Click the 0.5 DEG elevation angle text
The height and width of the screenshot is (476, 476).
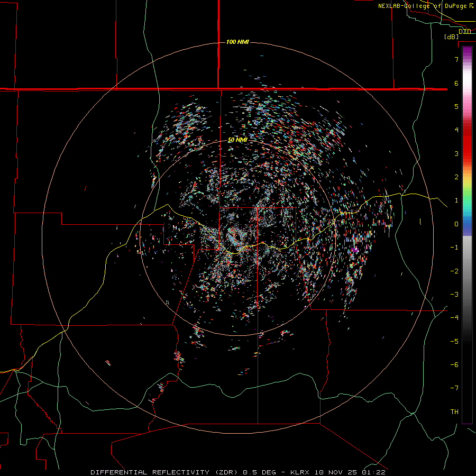(259, 472)
